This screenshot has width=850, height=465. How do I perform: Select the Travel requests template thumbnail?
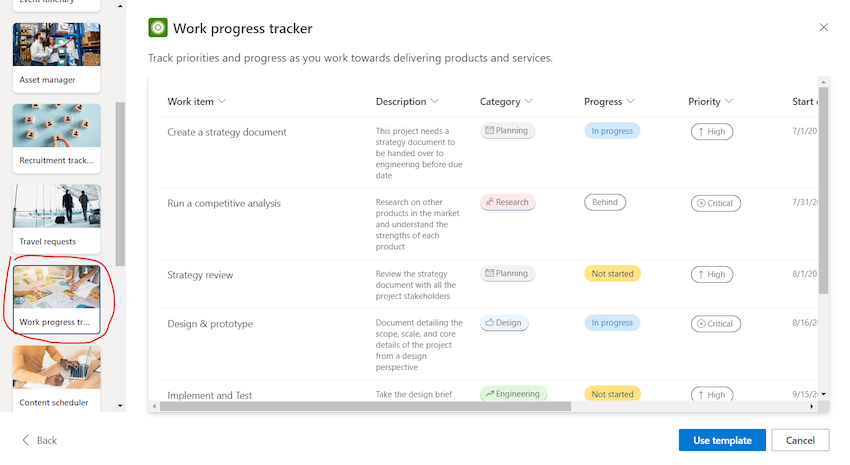click(56, 218)
